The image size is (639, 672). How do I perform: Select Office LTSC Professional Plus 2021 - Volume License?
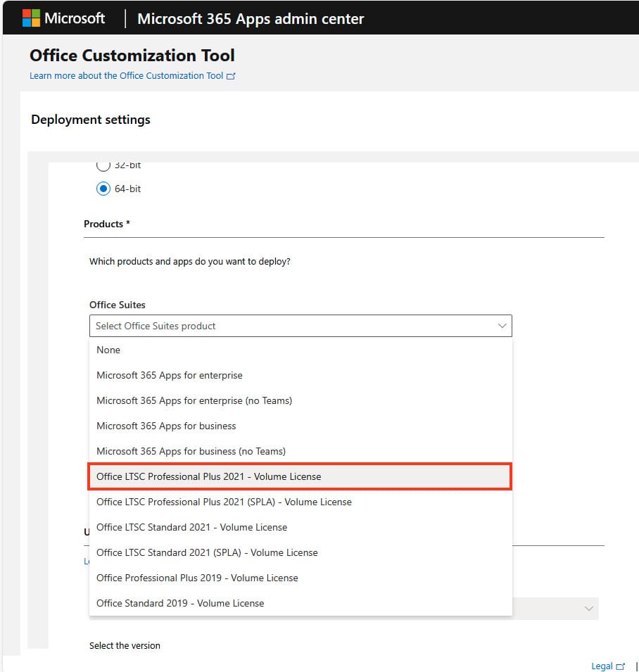coord(208,476)
